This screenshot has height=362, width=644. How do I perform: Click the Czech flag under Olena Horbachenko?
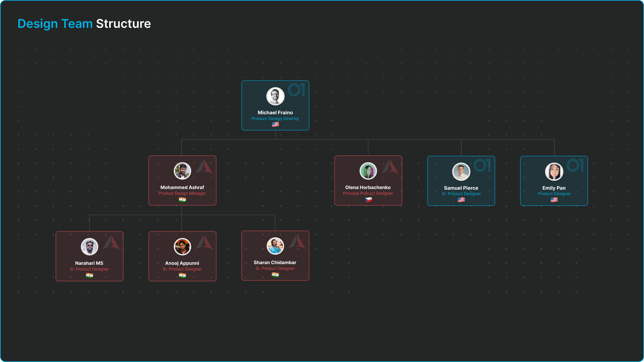tap(368, 200)
